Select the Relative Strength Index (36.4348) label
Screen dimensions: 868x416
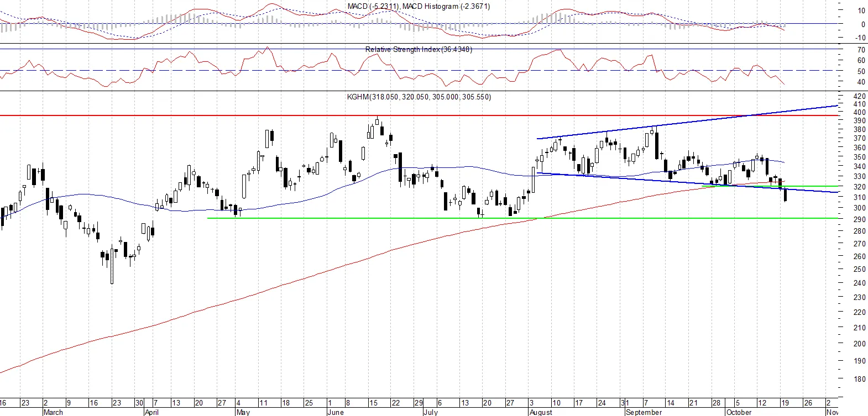[419, 49]
